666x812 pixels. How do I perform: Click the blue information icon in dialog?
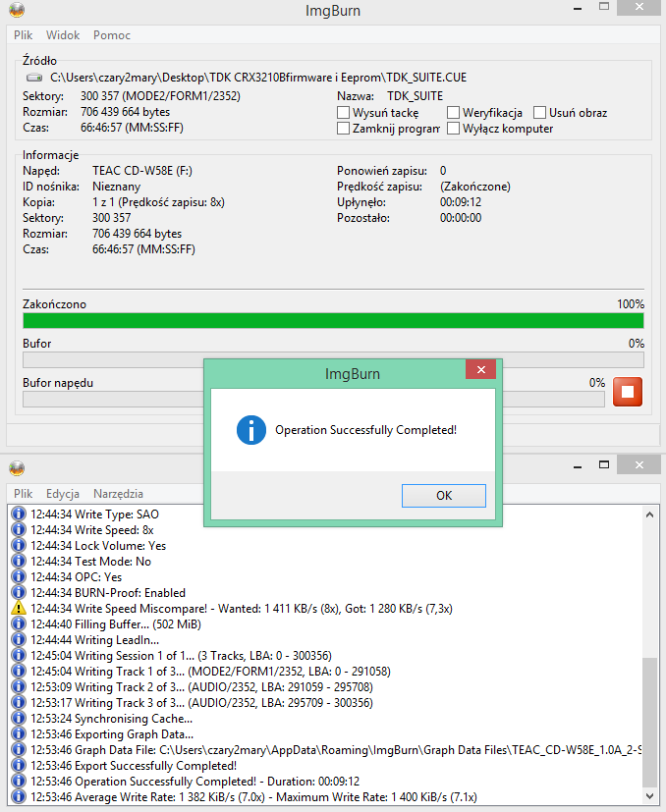[x=251, y=430]
